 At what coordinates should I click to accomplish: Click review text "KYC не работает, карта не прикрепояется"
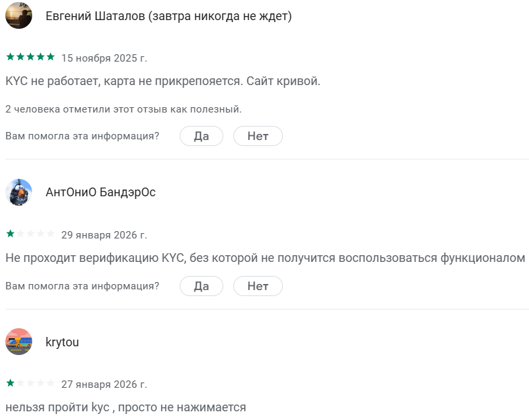(163, 82)
